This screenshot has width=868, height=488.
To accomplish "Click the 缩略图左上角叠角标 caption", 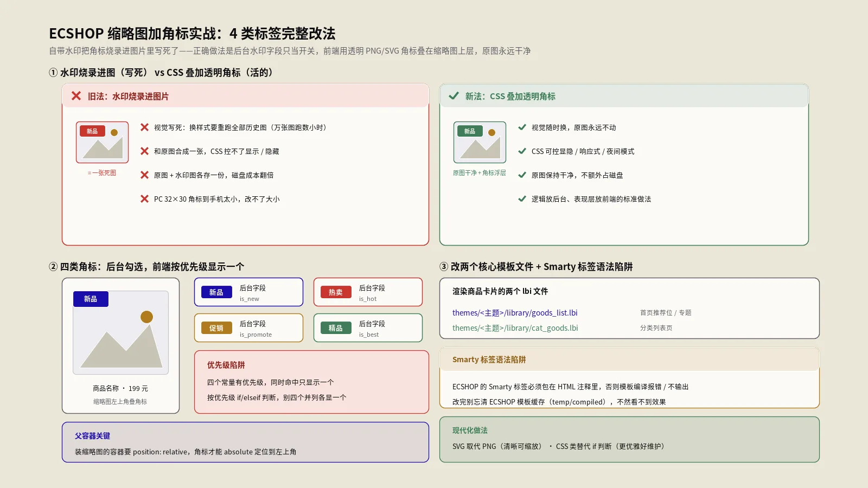I will [x=120, y=402].
